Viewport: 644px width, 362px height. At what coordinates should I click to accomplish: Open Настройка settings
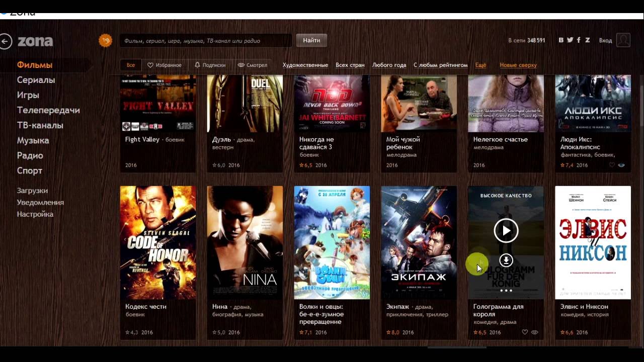click(35, 214)
